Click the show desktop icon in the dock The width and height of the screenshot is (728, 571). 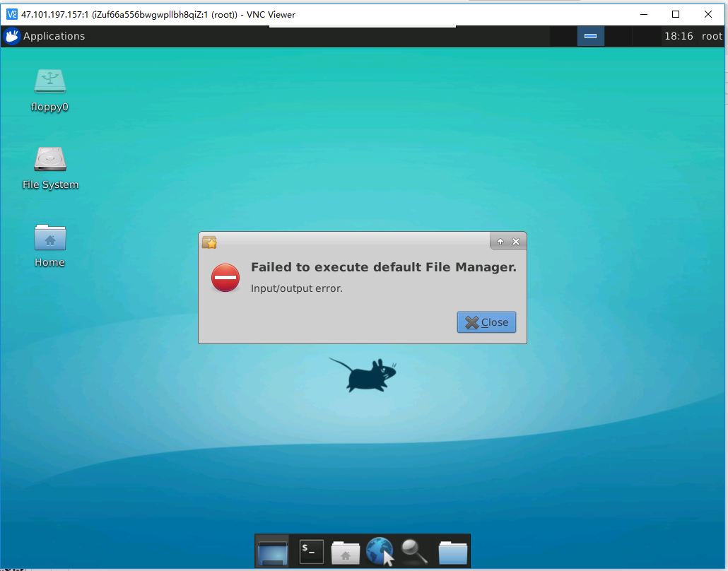pos(273,551)
